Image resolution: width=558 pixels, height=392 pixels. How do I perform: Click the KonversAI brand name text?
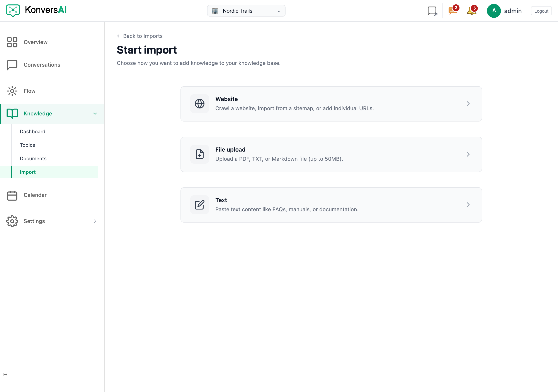coord(46,10)
